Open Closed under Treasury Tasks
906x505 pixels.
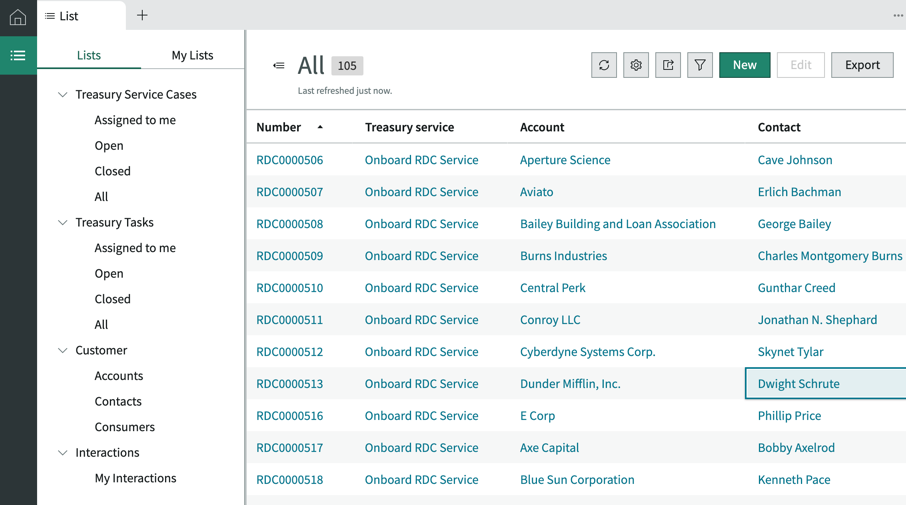click(113, 299)
